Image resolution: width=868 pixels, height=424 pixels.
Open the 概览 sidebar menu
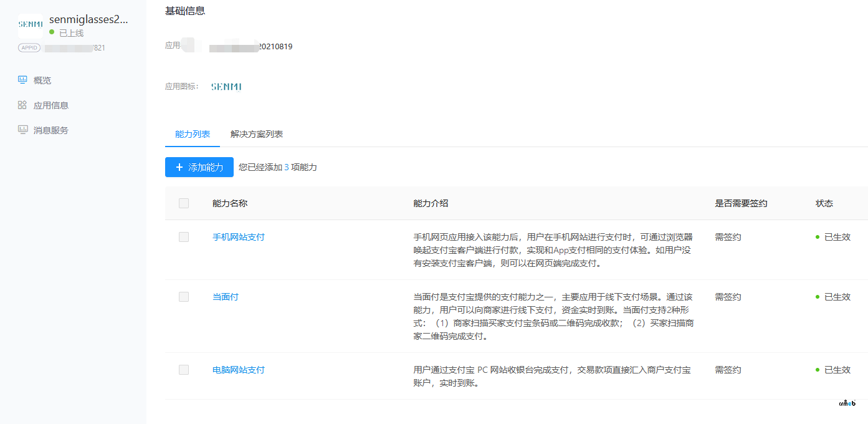pyautogui.click(x=42, y=80)
